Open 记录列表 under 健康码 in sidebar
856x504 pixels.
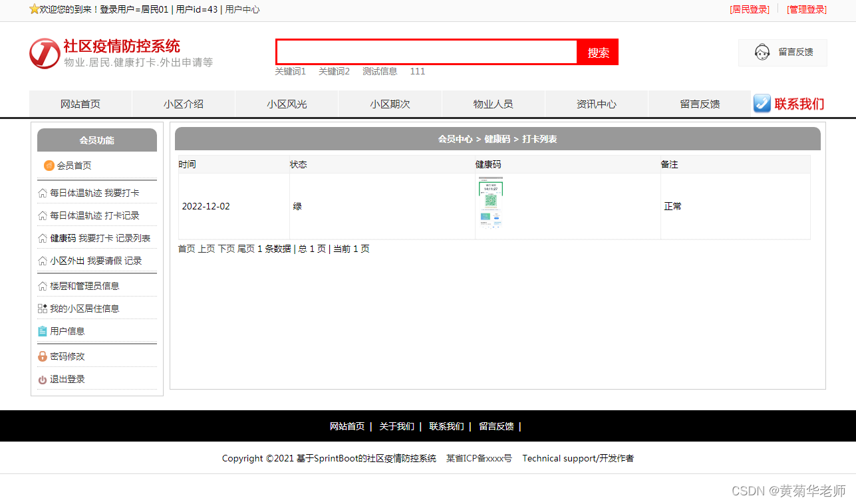click(133, 238)
